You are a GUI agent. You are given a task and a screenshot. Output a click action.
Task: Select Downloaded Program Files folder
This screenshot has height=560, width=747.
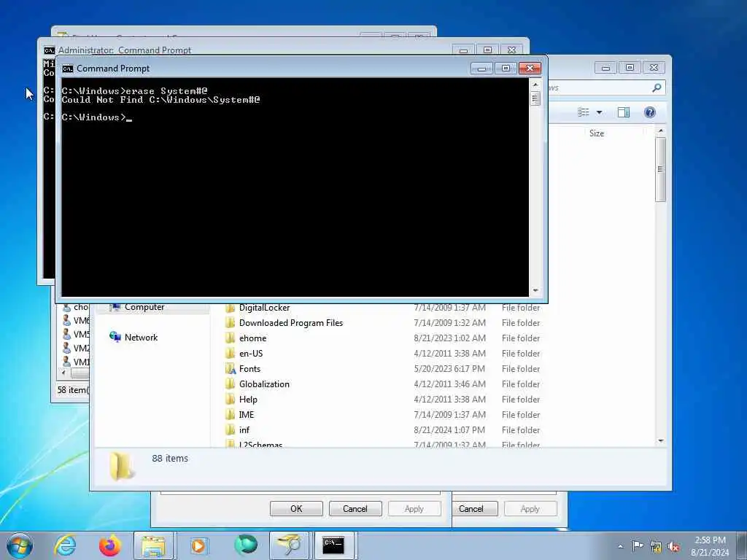[x=290, y=323]
